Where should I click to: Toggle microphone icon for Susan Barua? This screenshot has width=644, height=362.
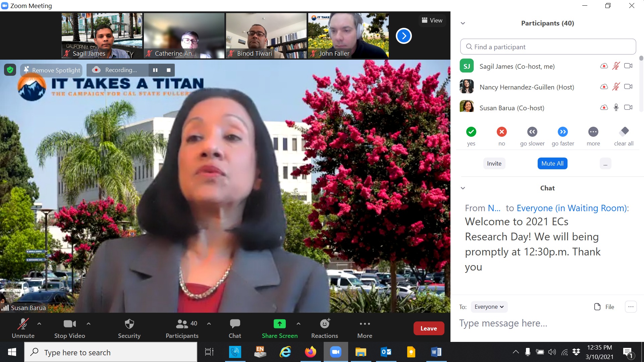(616, 108)
